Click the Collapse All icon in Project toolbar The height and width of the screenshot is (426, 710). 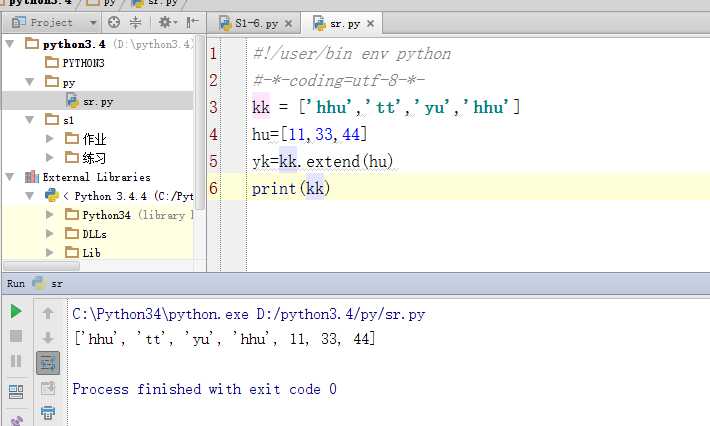pyautogui.click(x=135, y=22)
